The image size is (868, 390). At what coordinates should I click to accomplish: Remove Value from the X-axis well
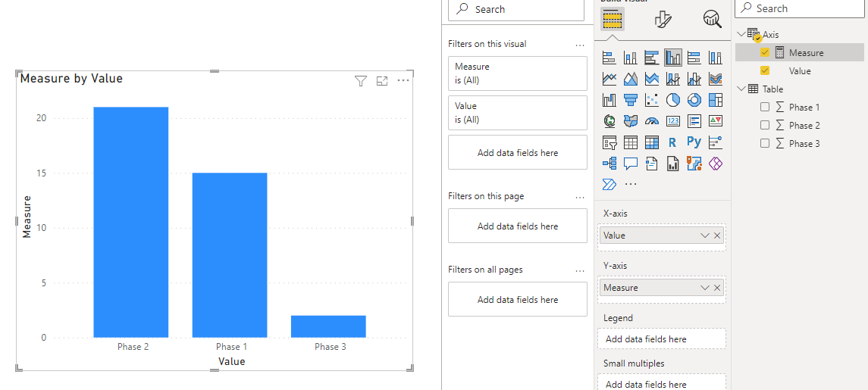(x=717, y=236)
